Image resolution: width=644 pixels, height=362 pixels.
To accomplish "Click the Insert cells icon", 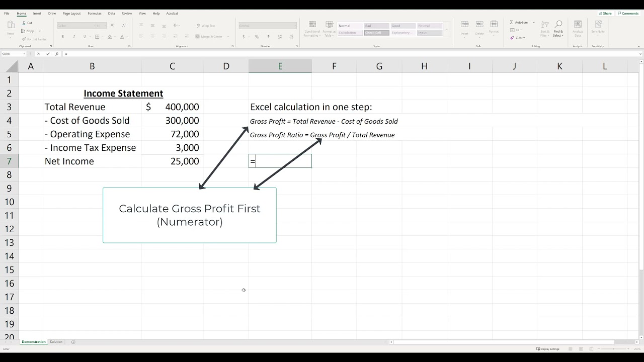I will (464, 24).
